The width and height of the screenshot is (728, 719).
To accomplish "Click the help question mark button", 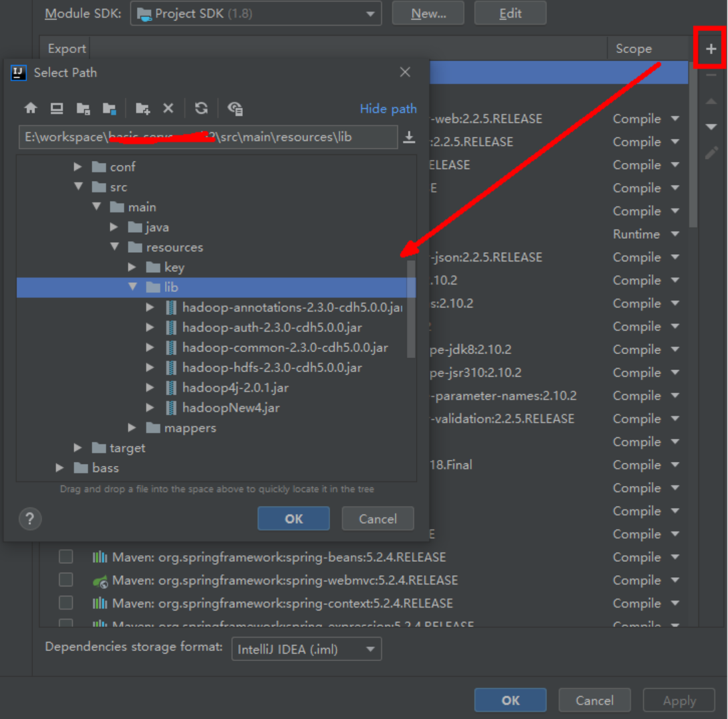I will point(30,518).
